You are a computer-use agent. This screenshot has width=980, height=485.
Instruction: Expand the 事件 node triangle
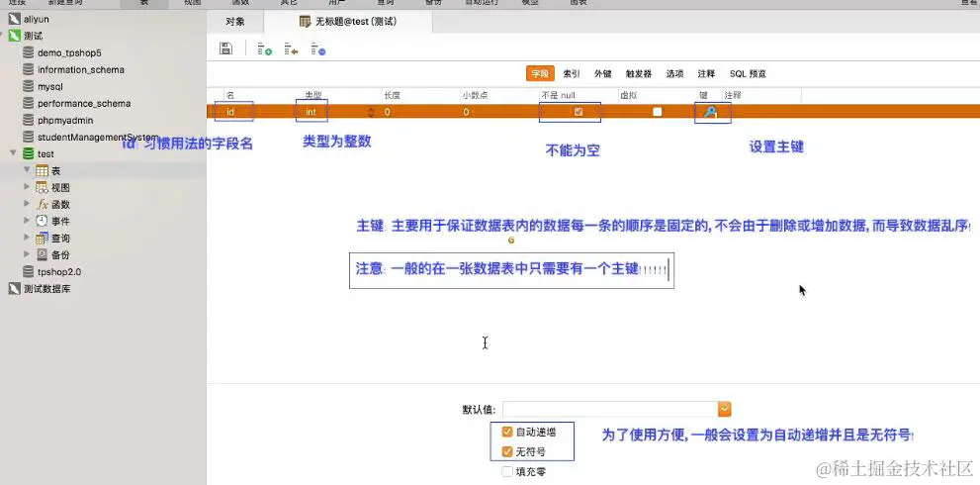(x=27, y=221)
